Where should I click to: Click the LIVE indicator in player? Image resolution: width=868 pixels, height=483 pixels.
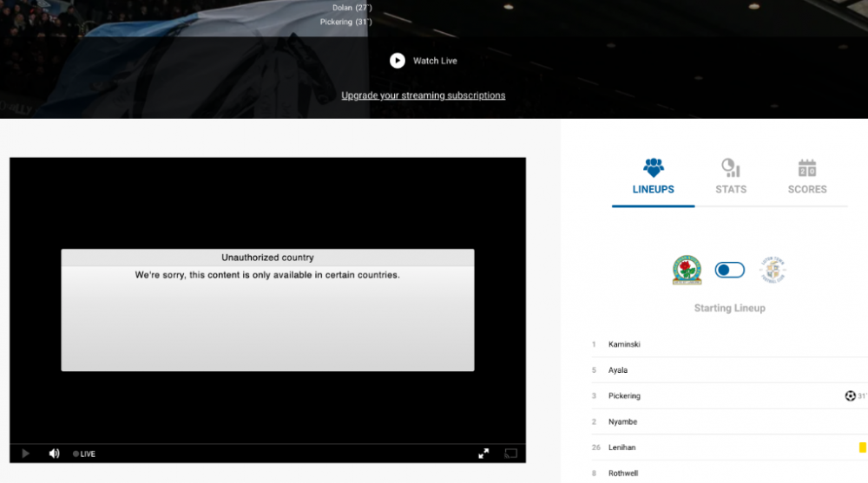(x=84, y=454)
